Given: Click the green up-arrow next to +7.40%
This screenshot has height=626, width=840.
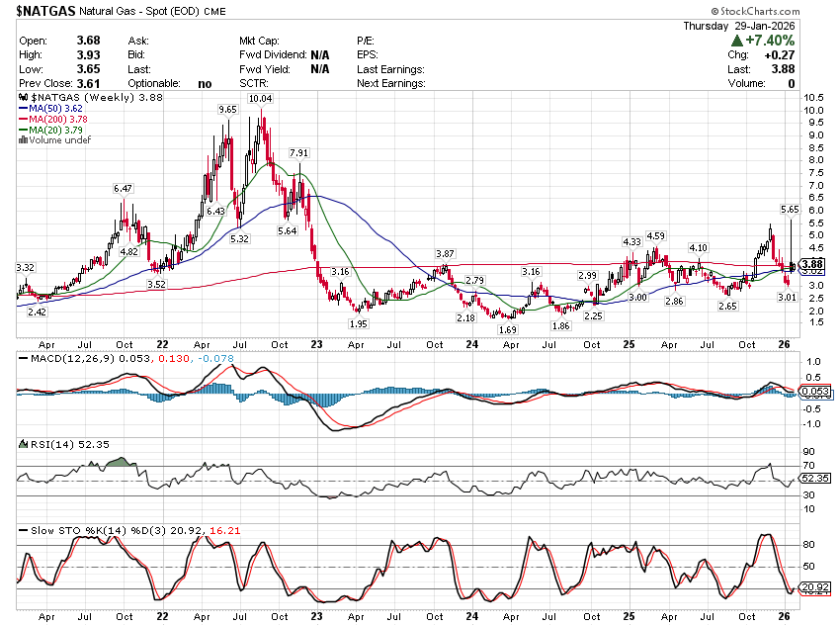Looking at the screenshot, I should coord(737,42).
